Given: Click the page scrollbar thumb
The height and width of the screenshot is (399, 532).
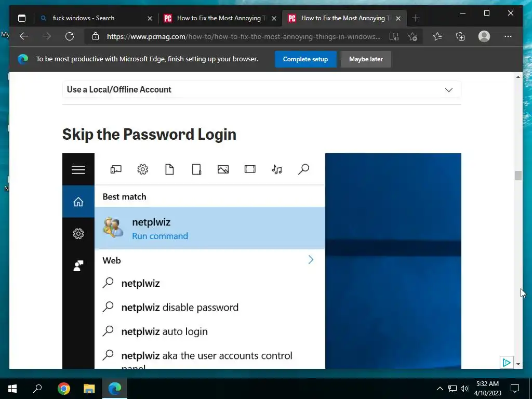Looking at the screenshot, I should [x=518, y=176].
